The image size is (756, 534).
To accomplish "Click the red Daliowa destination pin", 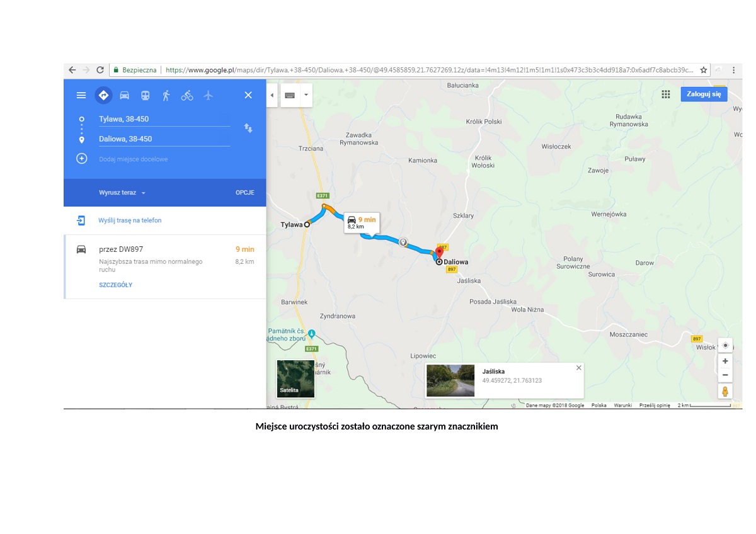I will click(x=439, y=253).
